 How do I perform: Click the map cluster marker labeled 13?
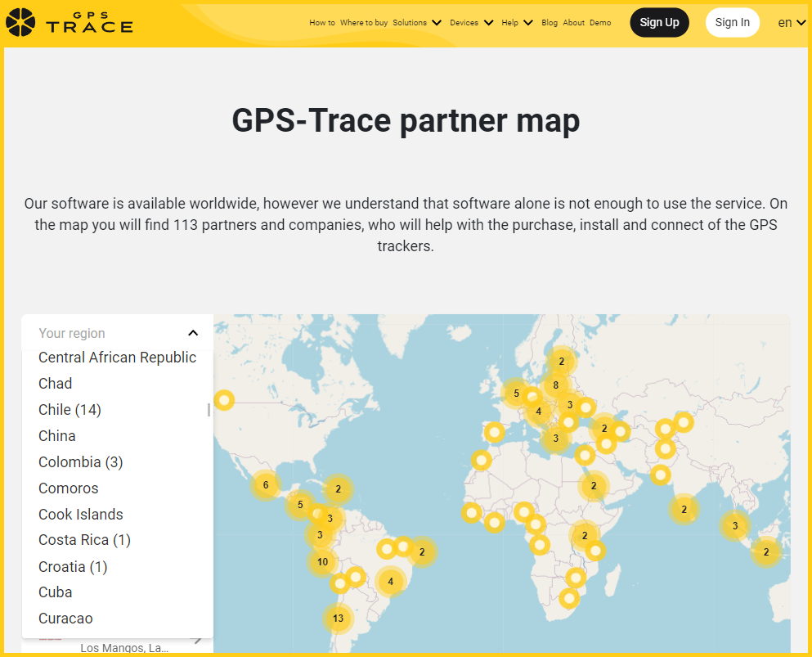point(338,619)
